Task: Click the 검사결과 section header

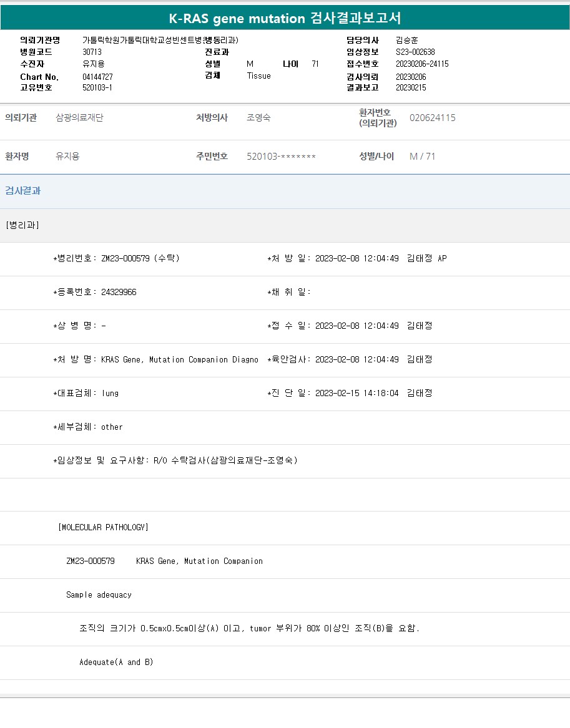Action: [x=23, y=191]
